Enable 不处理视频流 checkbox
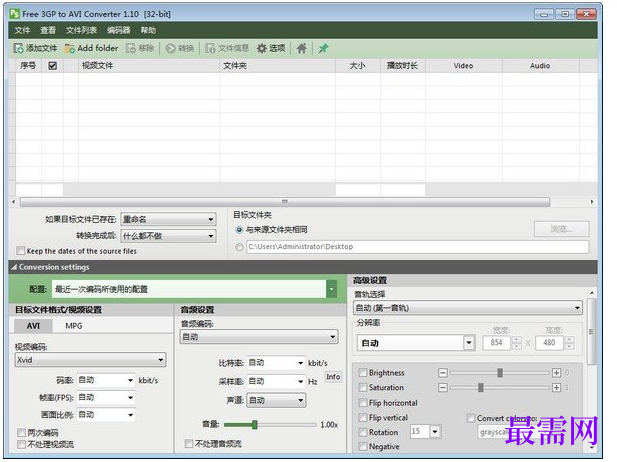 pos(22,444)
